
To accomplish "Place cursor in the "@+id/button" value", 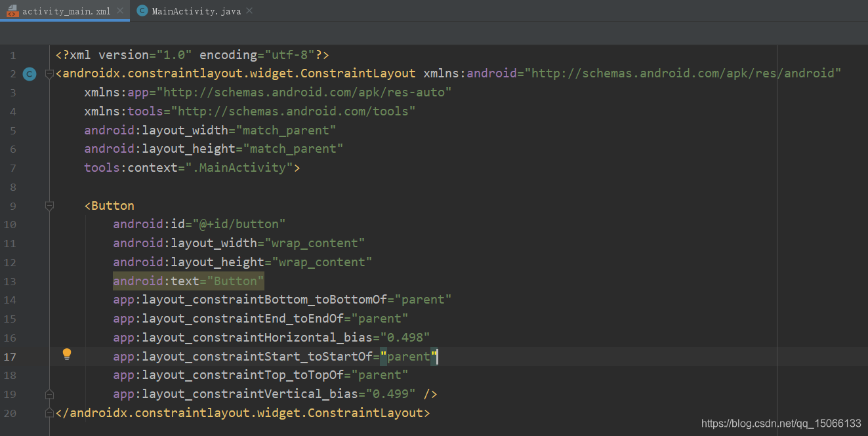I will [239, 224].
